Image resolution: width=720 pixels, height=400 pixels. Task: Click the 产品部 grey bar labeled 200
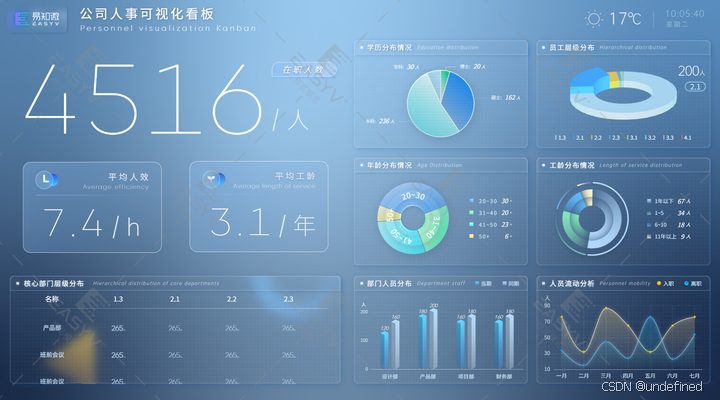(433, 339)
